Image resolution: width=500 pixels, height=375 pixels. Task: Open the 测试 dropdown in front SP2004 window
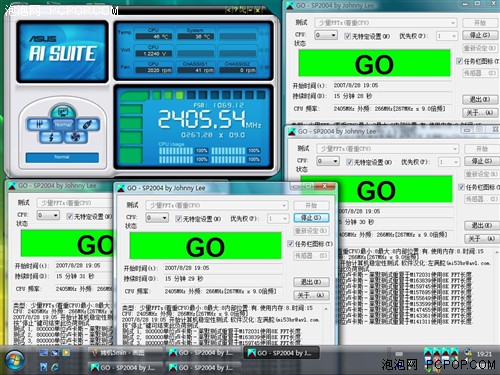(x=217, y=205)
